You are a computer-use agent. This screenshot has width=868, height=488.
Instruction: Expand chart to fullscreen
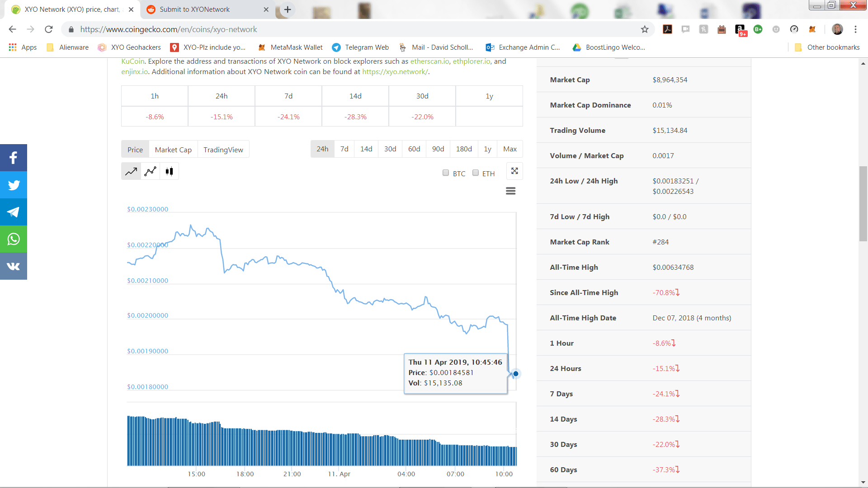(x=514, y=171)
